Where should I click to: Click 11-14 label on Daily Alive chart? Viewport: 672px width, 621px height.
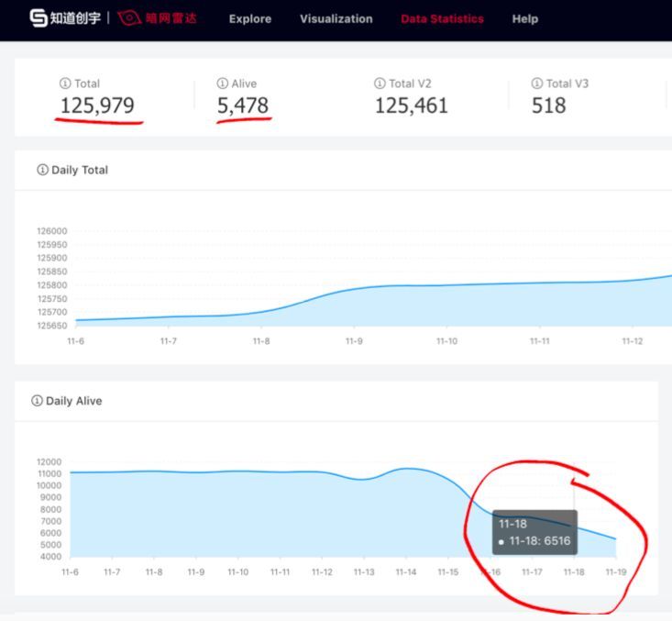[x=406, y=572]
